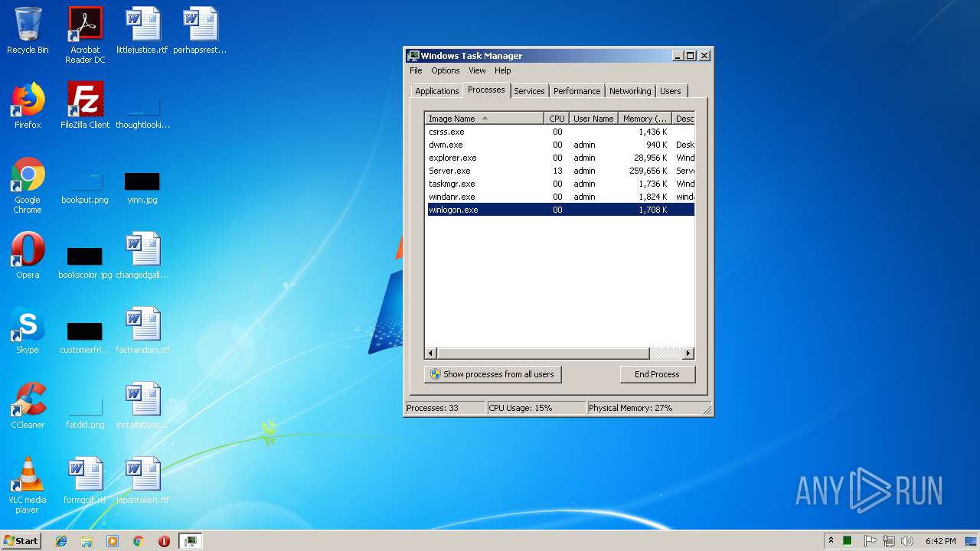Click the Chrome taskbar icon
Screen dimensions: 980x551
point(138,541)
